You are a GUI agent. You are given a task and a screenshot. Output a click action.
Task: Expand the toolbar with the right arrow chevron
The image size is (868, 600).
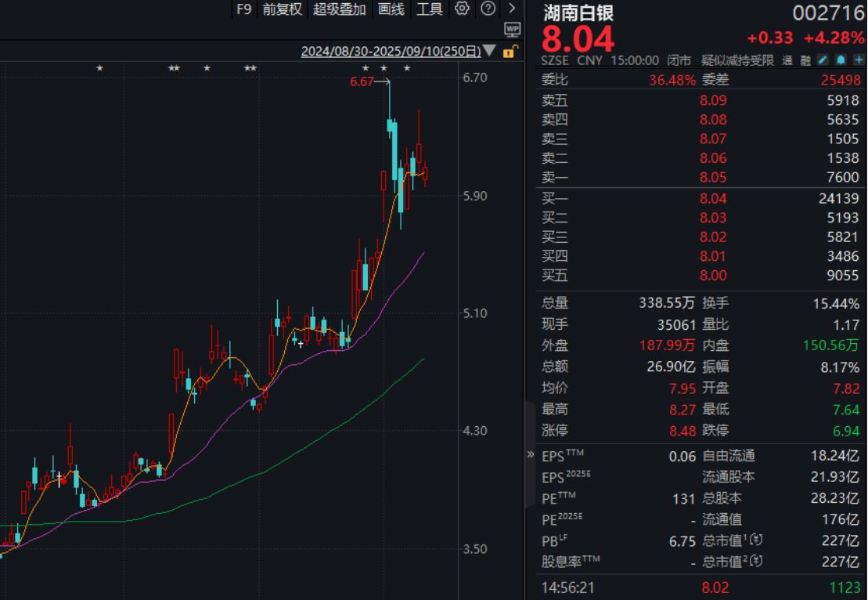[511, 9]
